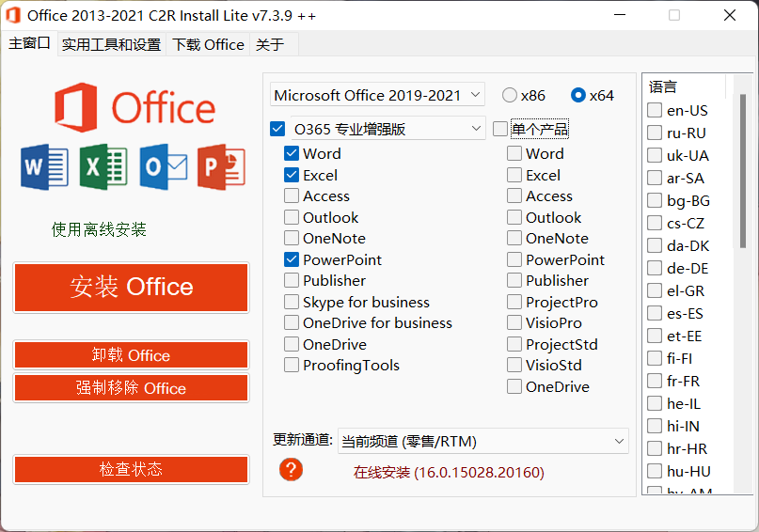
Task: Check the fi-FI language
Action: tap(655, 358)
